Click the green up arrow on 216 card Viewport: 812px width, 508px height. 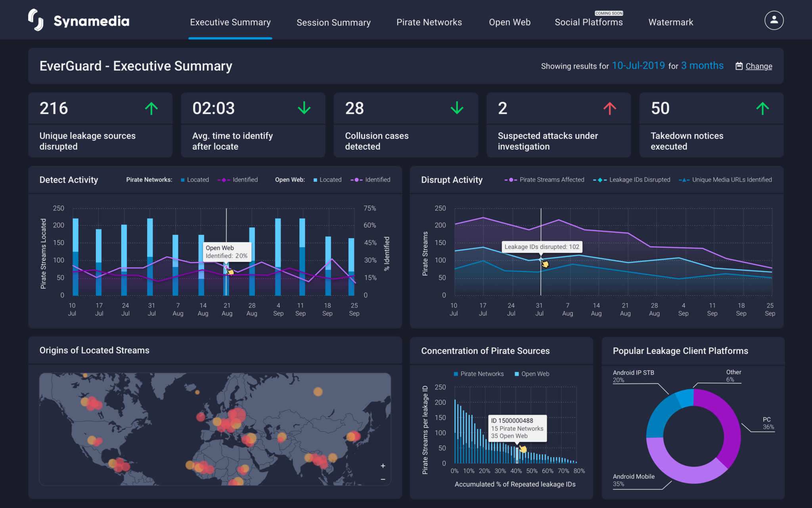[151, 108]
